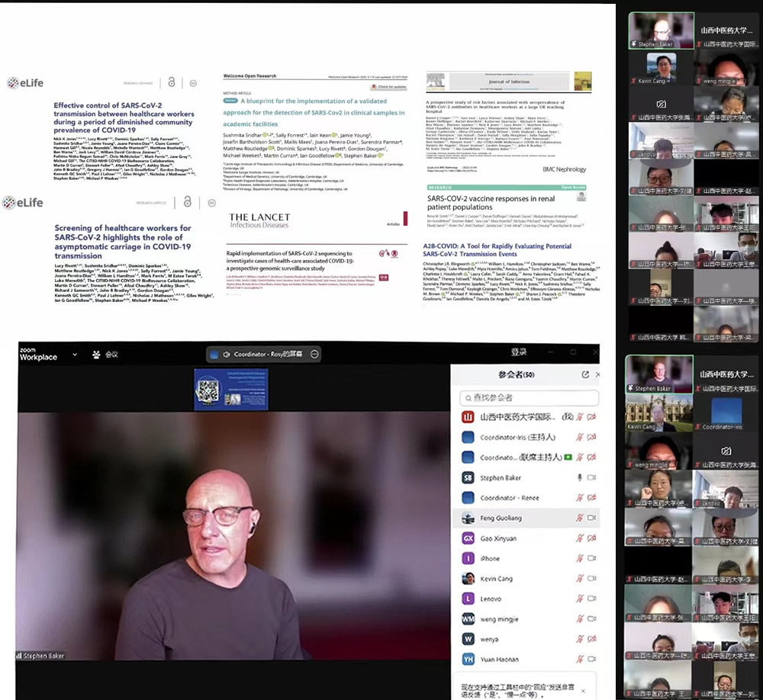Toggle Gao Xinyuan's disabled camera icon
The height and width of the screenshot is (700, 763).
[x=591, y=538]
